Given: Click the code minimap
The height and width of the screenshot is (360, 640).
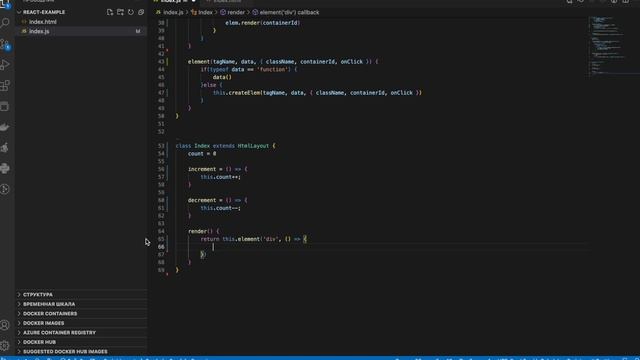Looking at the screenshot, I should click(613, 45).
